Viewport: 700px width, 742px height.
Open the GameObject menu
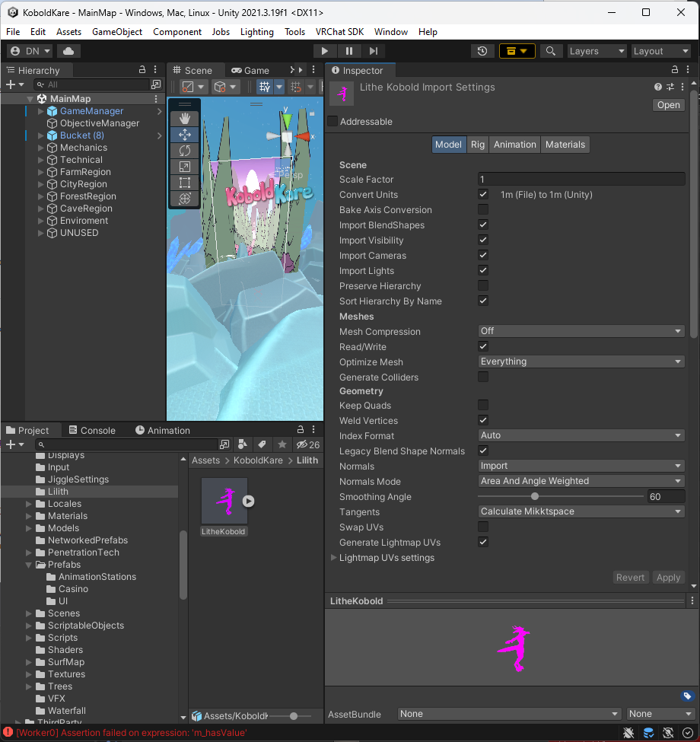(x=117, y=32)
